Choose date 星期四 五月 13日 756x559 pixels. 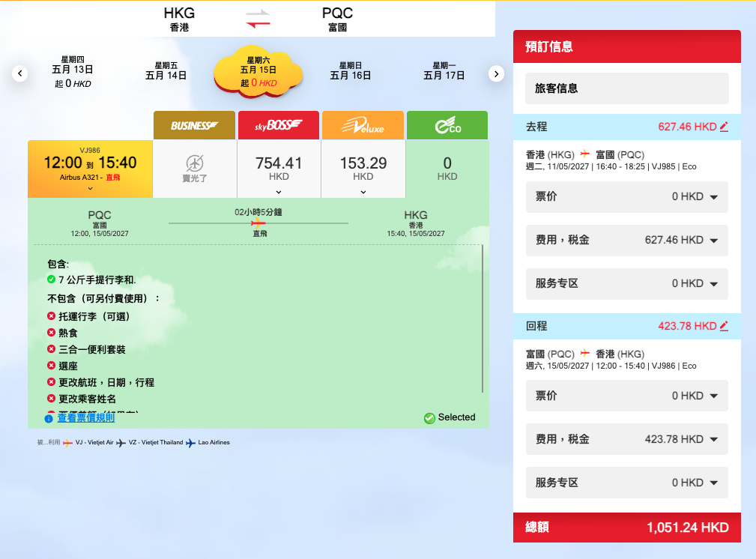click(73, 72)
